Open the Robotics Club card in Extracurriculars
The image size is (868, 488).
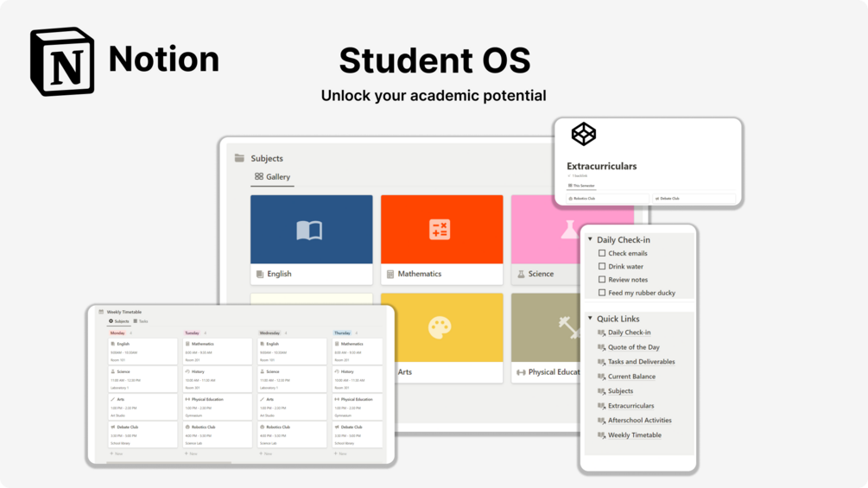click(607, 198)
